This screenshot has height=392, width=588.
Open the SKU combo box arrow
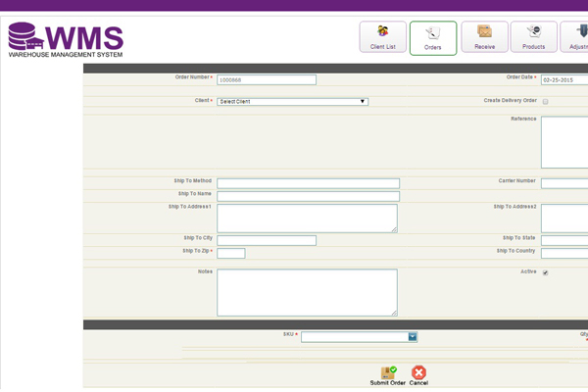(x=413, y=337)
